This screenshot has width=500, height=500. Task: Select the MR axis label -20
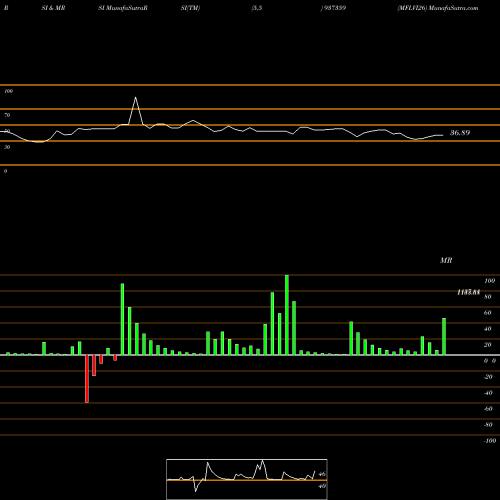488,377
